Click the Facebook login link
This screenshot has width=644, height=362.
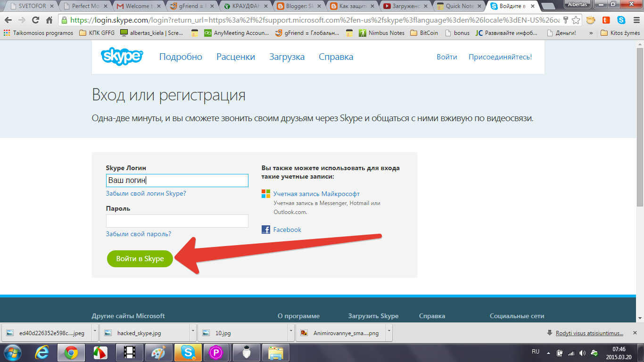click(x=287, y=230)
